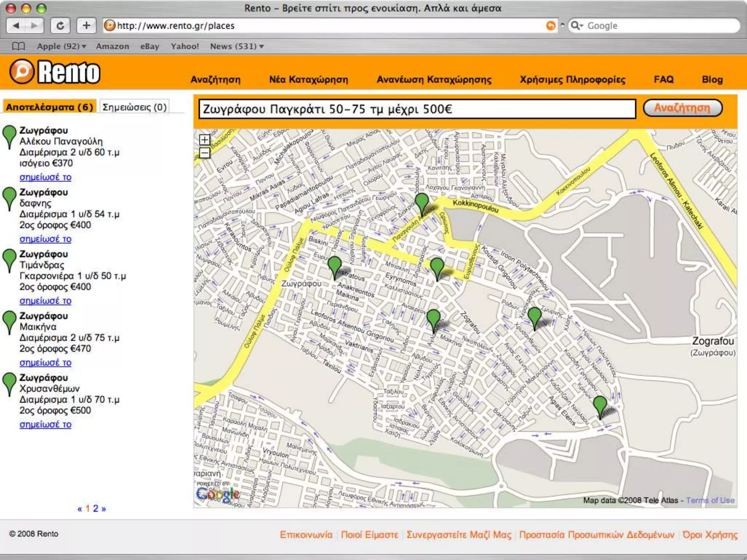
Task: Click the next page » link
Action: pos(104,509)
